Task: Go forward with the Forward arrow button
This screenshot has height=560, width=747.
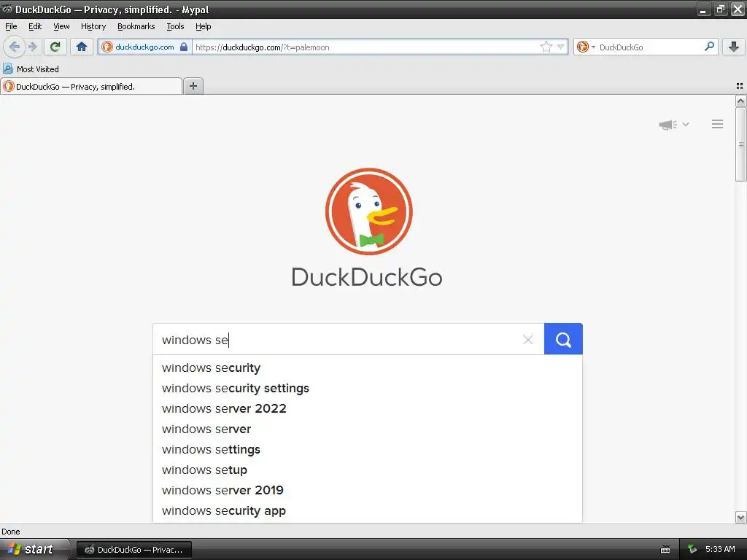Action: pyautogui.click(x=33, y=47)
